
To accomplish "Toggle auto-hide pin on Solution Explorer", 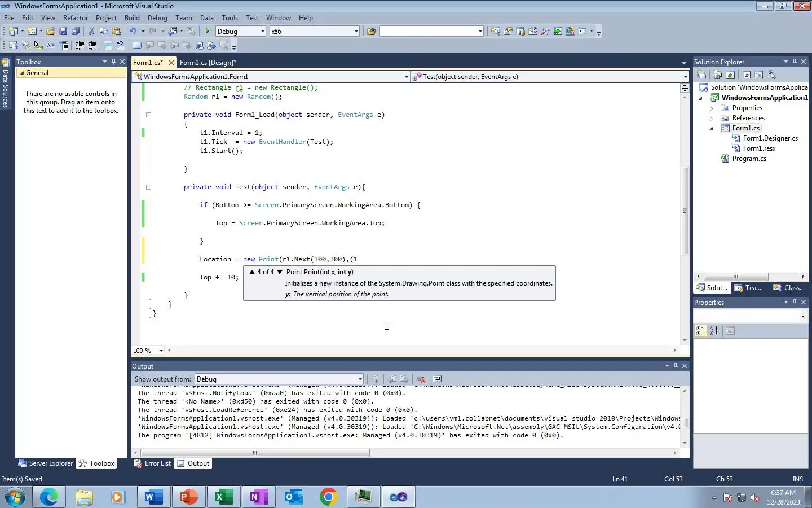I will click(795, 62).
